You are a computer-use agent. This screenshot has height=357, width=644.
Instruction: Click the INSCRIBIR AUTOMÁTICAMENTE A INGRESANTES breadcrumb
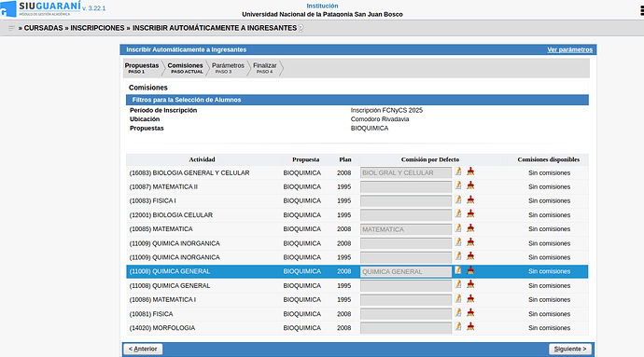point(215,28)
